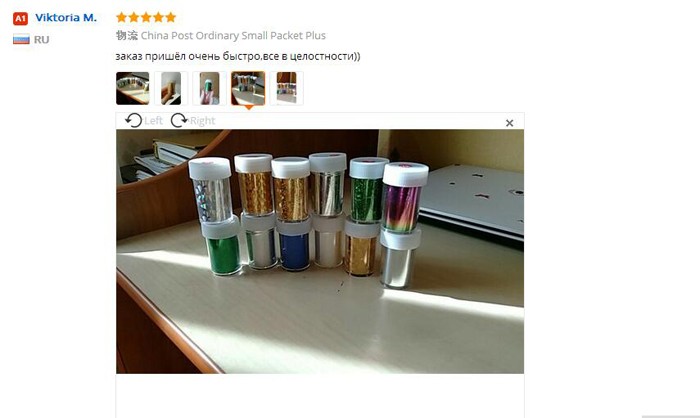Viewport: 700px width, 418px height.
Task: Click the Russian flag icon
Action: click(x=21, y=39)
